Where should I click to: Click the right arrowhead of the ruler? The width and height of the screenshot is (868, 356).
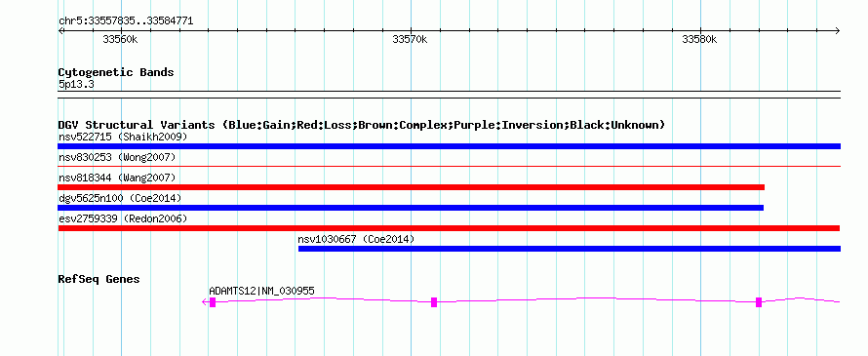coord(838,31)
